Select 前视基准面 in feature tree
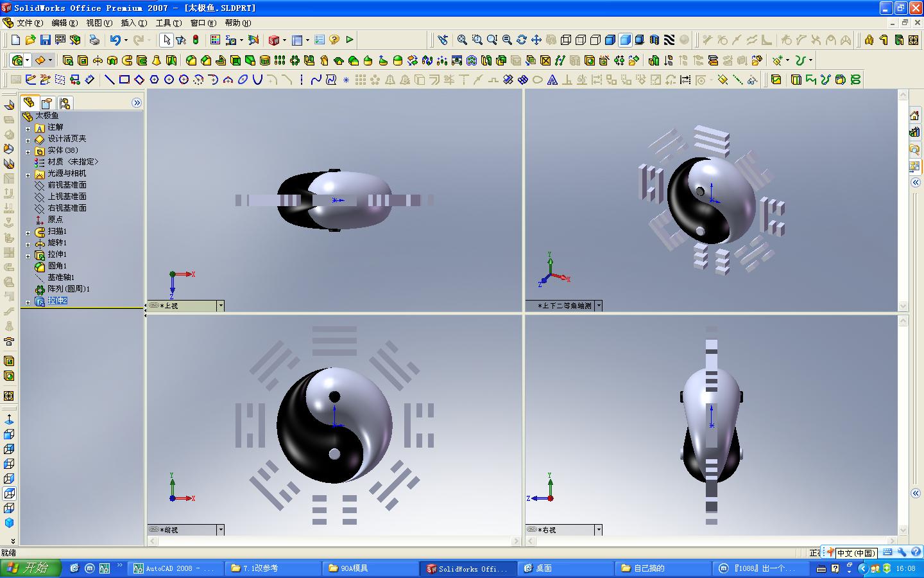 click(67, 185)
